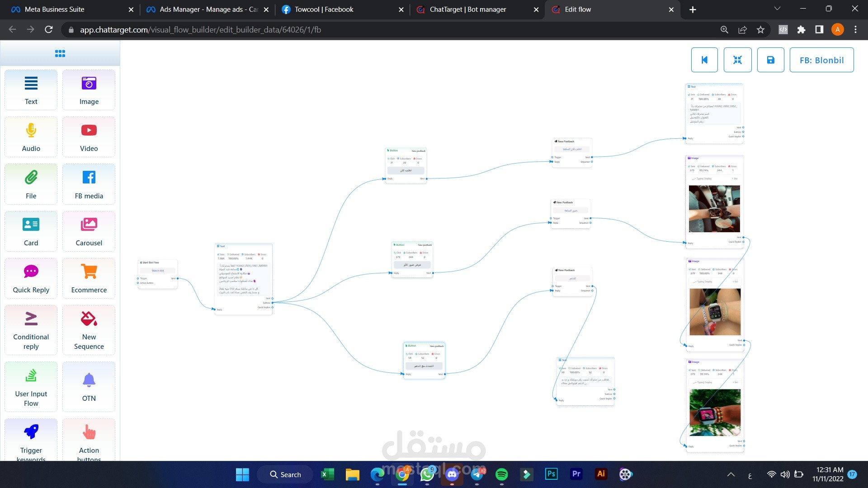Open the zoom magnifier in address bar
This screenshot has height=488, width=868.
point(724,29)
